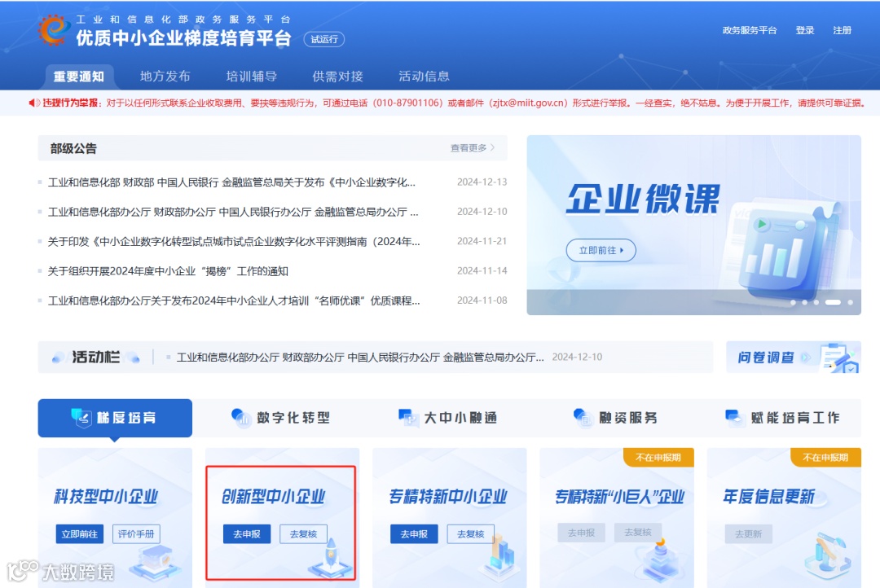The height and width of the screenshot is (588, 880).
Task: Select the 融资服务 category tab
Action: [x=616, y=418]
